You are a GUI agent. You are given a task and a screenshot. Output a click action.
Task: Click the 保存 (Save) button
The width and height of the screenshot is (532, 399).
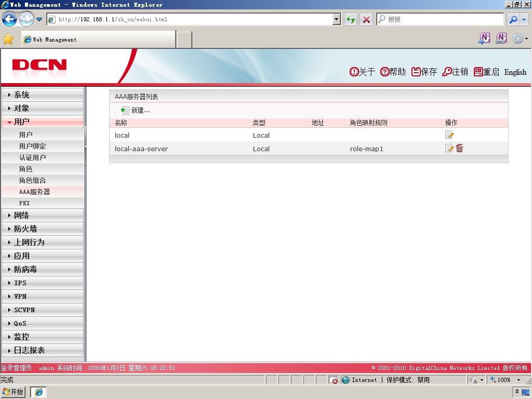click(x=424, y=72)
